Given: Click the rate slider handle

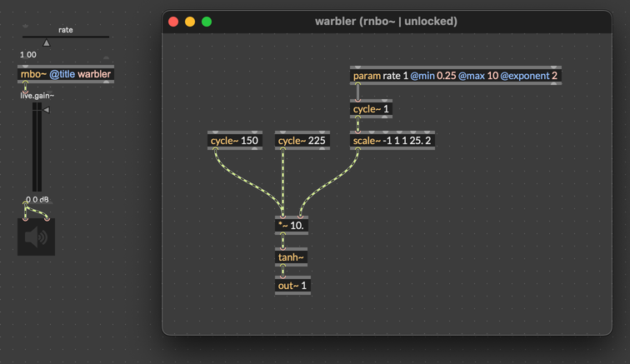Looking at the screenshot, I should click(x=47, y=42).
